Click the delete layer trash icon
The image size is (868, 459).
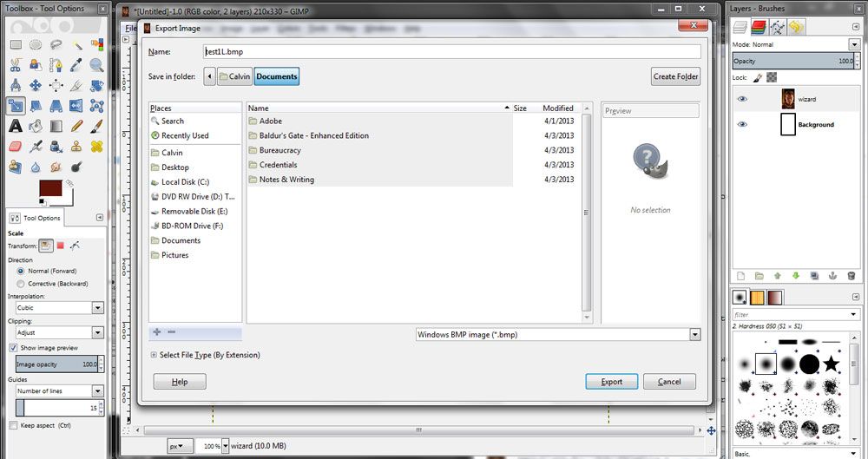(x=852, y=276)
